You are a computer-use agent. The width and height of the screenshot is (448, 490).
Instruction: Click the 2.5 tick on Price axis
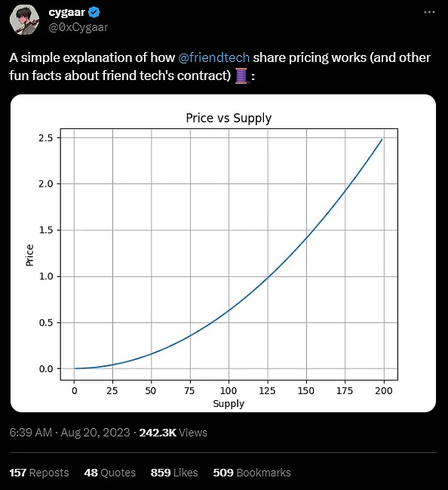[x=46, y=138]
